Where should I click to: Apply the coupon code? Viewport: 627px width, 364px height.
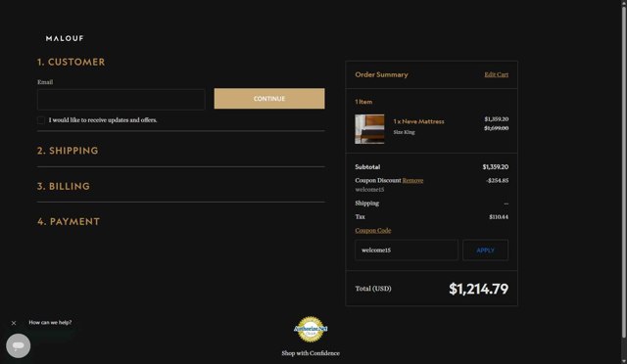pos(485,250)
